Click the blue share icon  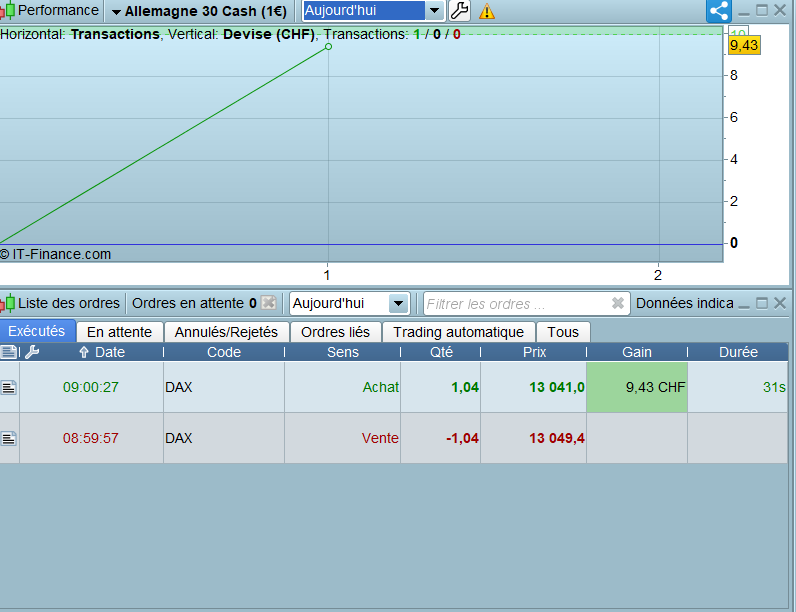719,11
